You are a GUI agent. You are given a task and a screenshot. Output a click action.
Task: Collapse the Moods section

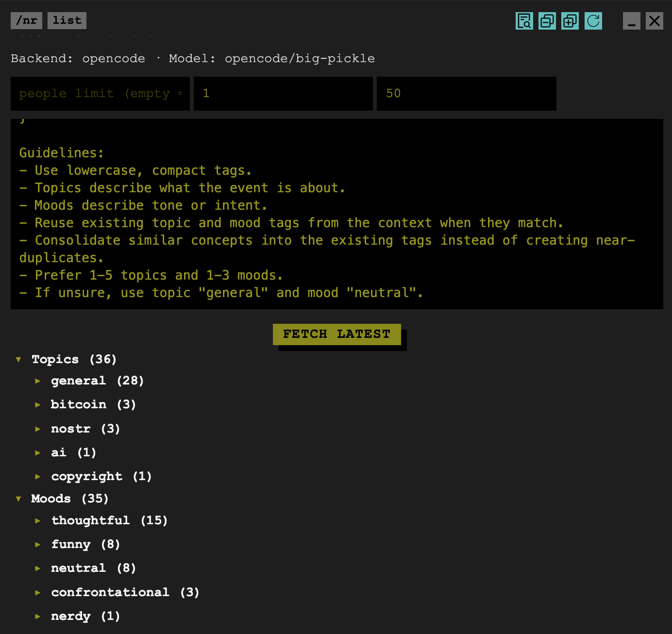[18, 499]
